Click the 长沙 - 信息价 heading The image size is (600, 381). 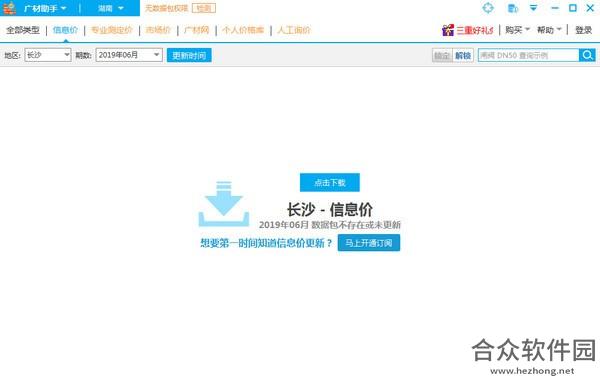coord(329,209)
